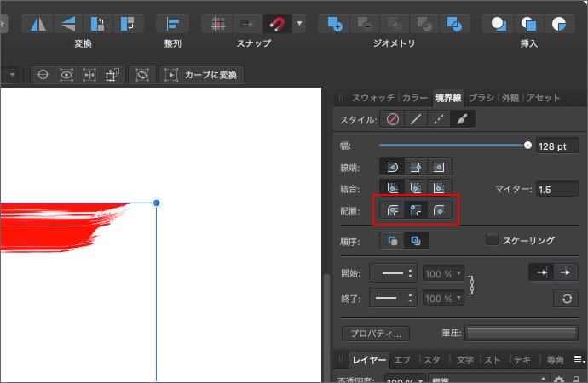Enable the スケーリング checkbox
The width and height of the screenshot is (588, 383).
tap(492, 240)
